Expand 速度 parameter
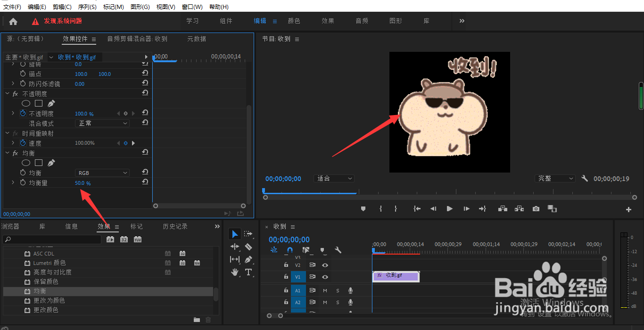The image size is (644, 330). [x=13, y=143]
